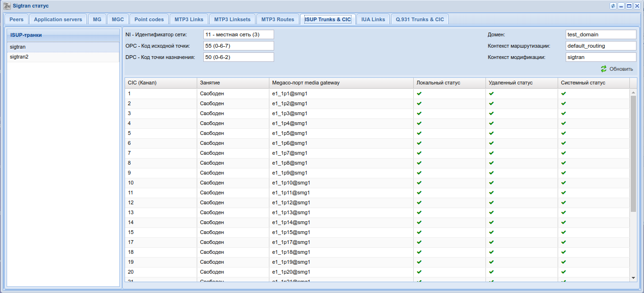This screenshot has height=293, width=644.
Task: Click the OPC field showing 55 (0-6-7)
Action: pos(238,46)
